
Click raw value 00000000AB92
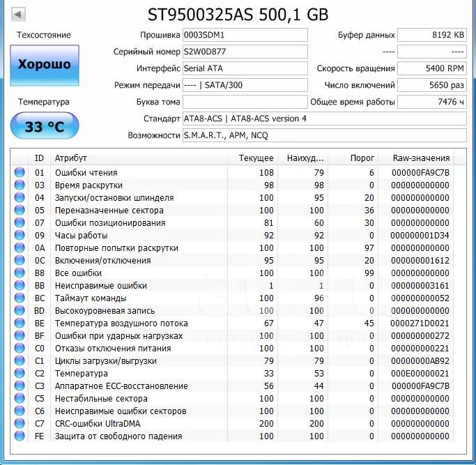420,361
